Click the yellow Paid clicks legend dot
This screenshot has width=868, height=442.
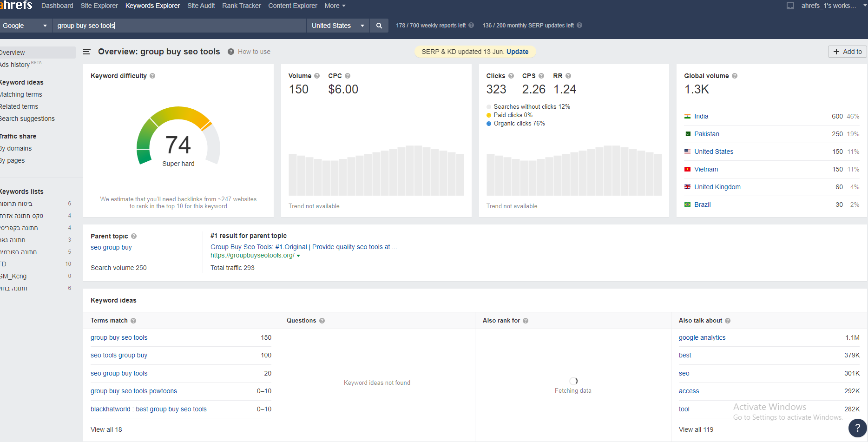[x=489, y=115]
